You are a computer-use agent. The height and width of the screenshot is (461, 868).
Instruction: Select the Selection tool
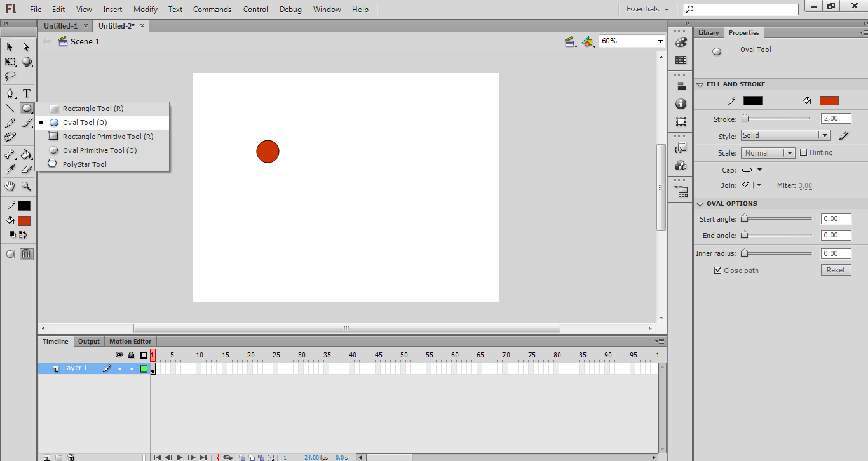[9, 47]
